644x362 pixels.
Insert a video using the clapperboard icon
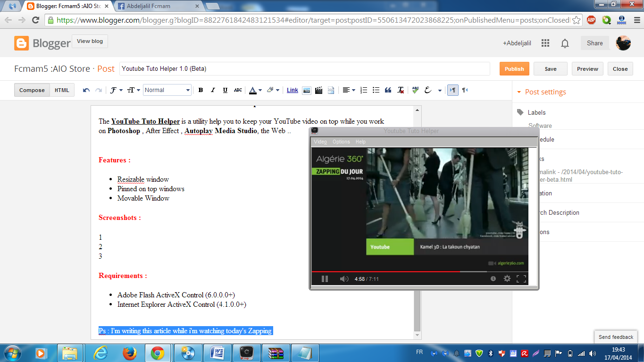[319, 90]
